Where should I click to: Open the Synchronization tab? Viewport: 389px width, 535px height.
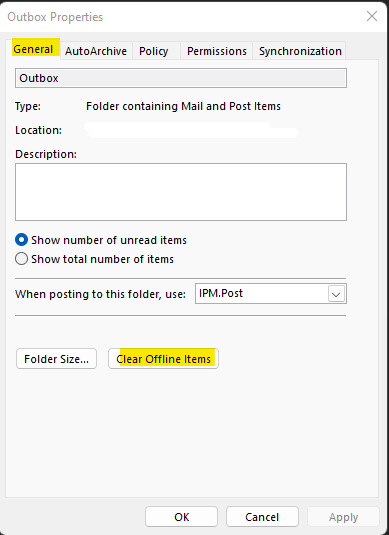(x=300, y=51)
